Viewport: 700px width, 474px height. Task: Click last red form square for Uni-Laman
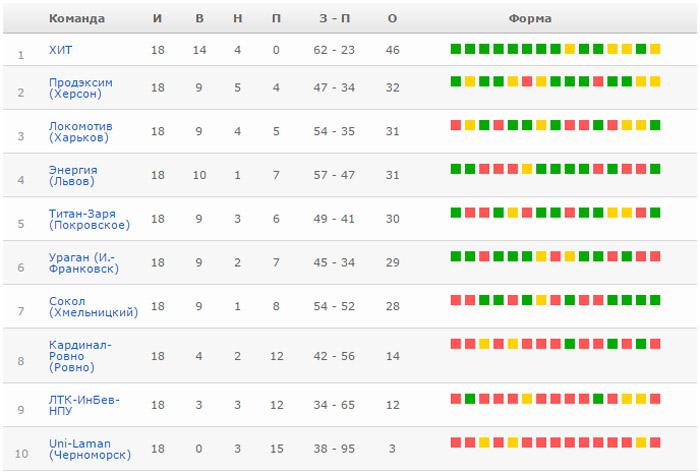[x=655, y=443]
